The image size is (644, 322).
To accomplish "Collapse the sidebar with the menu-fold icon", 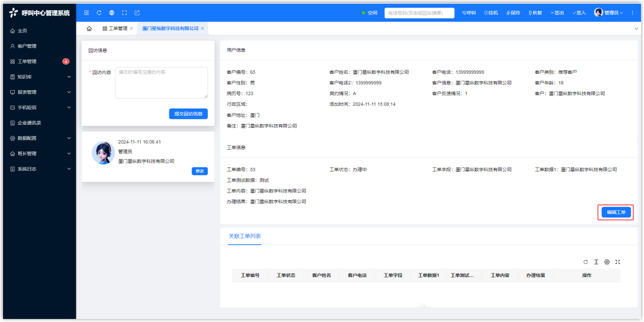I will tap(86, 13).
